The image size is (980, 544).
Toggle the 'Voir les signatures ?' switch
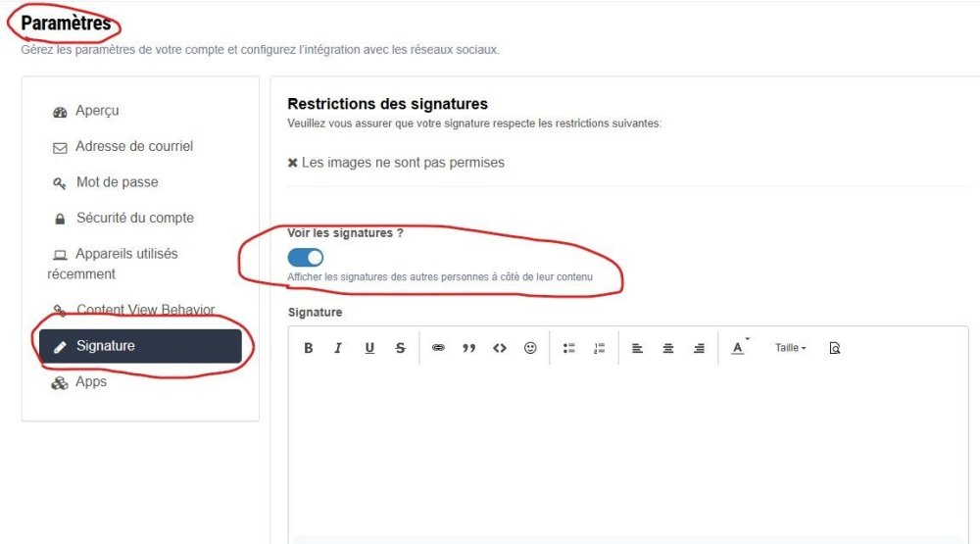click(x=306, y=258)
